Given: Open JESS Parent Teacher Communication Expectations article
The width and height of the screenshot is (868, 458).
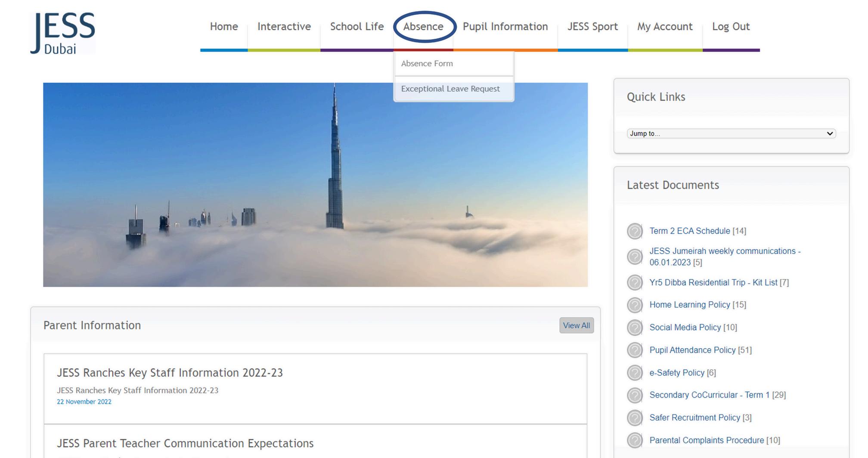Looking at the screenshot, I should click(185, 443).
